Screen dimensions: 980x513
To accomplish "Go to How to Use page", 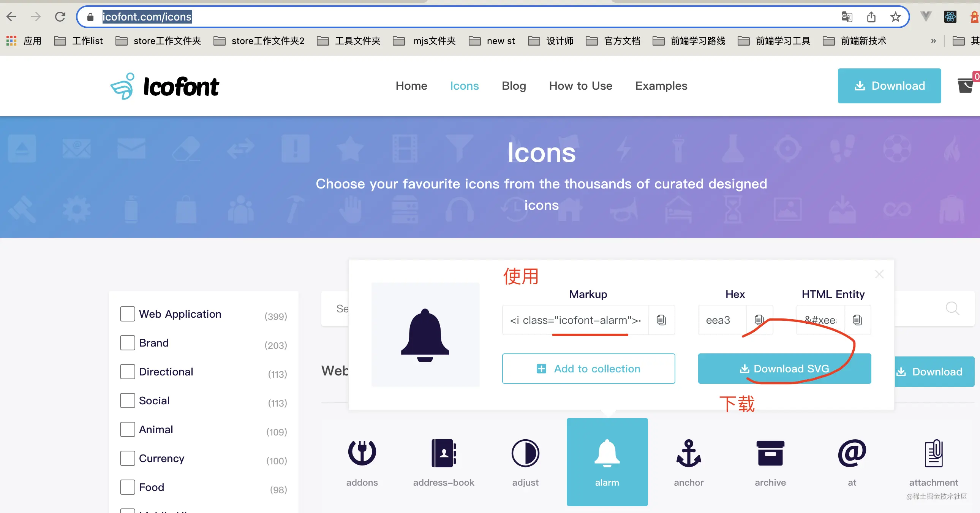I will (580, 86).
